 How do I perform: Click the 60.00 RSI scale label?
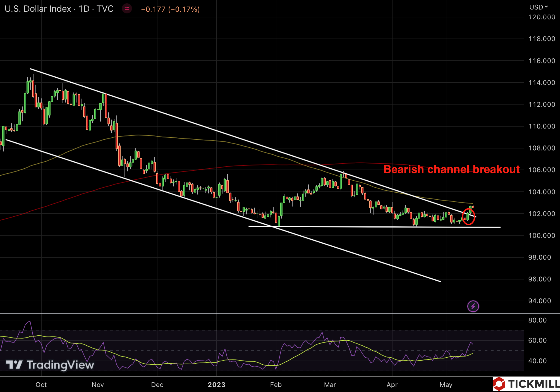pyautogui.click(x=537, y=340)
